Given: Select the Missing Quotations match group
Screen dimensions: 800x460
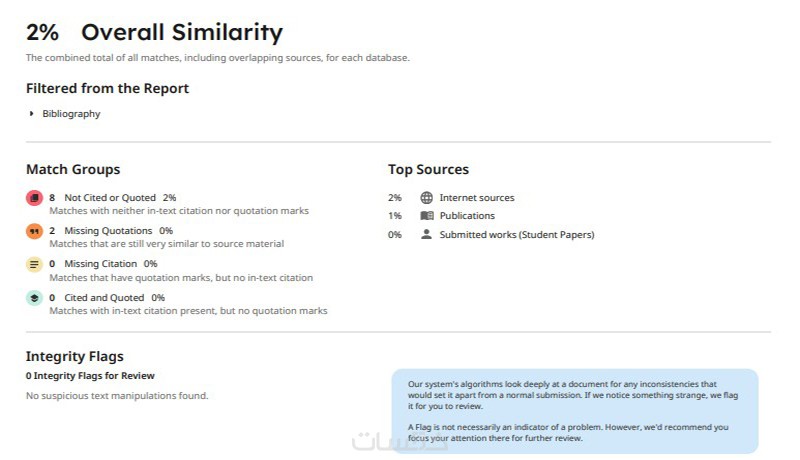Looking at the screenshot, I should (x=103, y=231).
